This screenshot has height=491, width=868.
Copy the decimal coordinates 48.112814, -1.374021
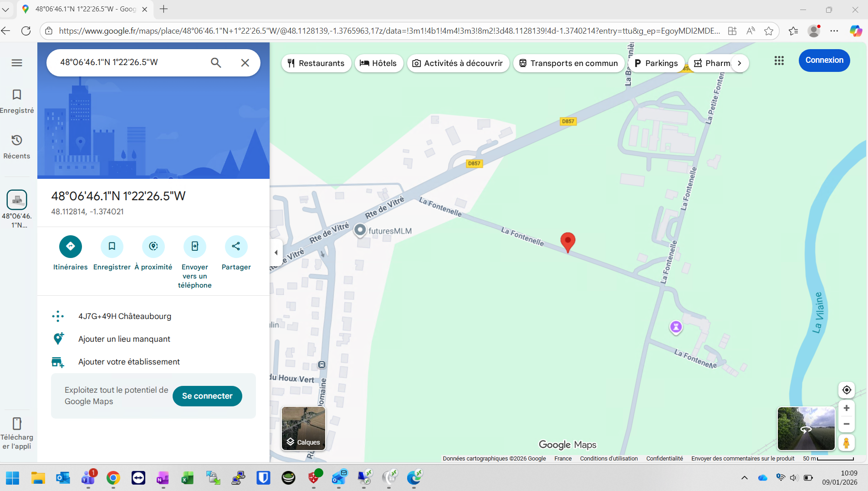coord(87,212)
